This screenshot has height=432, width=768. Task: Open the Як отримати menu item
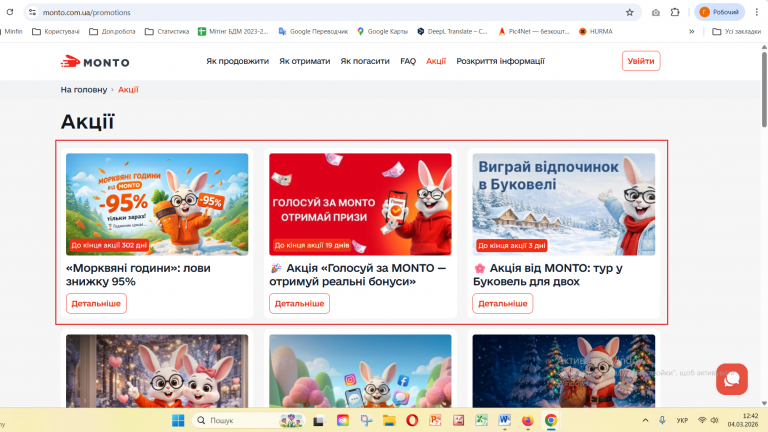click(305, 61)
